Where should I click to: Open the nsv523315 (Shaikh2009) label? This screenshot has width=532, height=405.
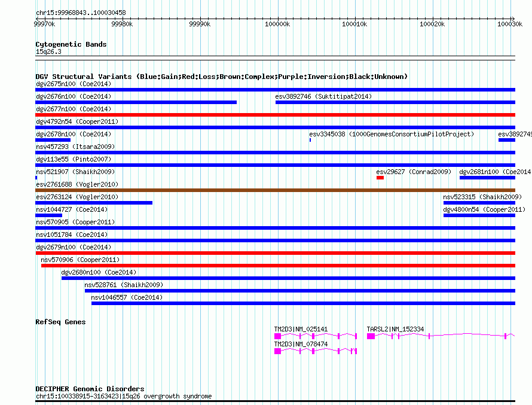482,197
